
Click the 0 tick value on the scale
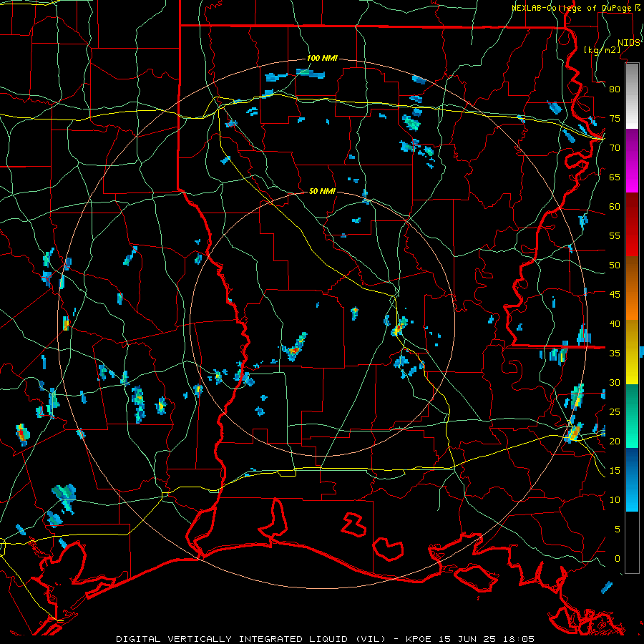click(618, 558)
